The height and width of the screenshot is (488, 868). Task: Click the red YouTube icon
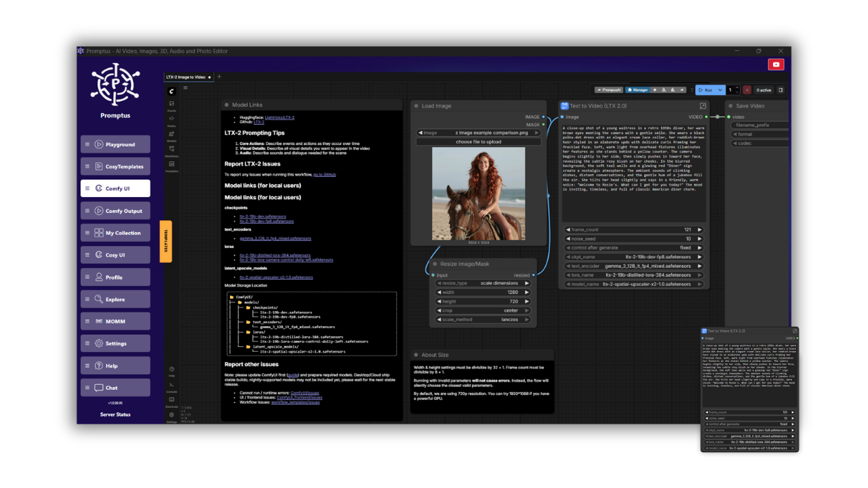coord(776,64)
